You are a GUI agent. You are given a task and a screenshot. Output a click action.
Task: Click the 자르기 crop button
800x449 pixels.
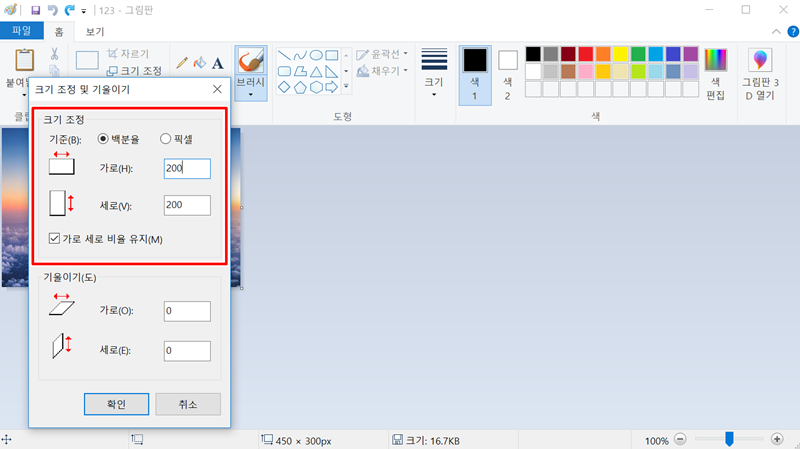point(128,54)
